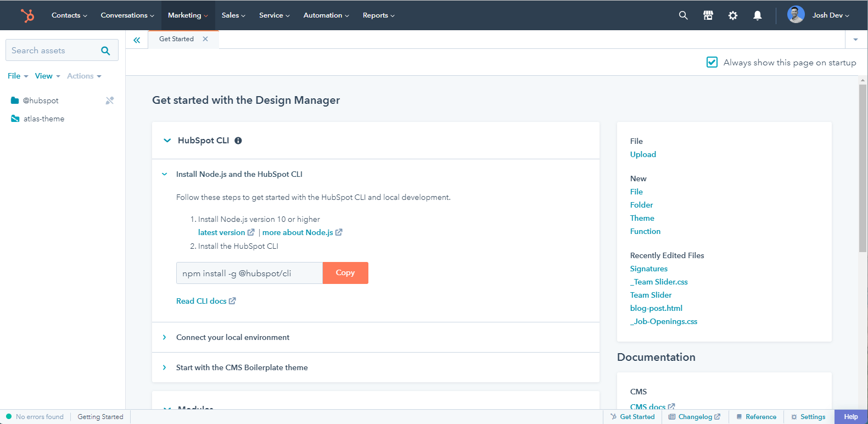Create new Theme link
This screenshot has height=424, width=868.
[x=642, y=218]
